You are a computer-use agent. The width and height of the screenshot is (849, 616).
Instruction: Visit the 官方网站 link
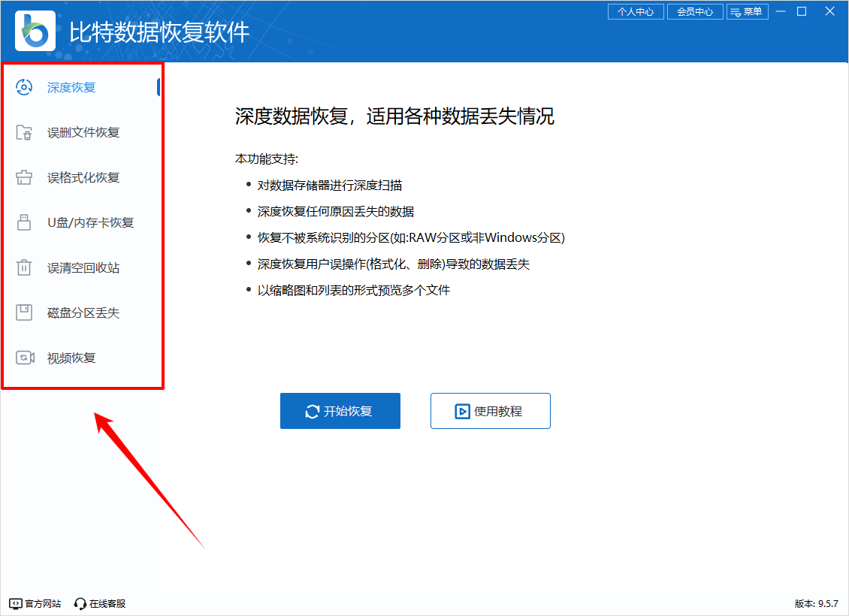[x=35, y=603]
